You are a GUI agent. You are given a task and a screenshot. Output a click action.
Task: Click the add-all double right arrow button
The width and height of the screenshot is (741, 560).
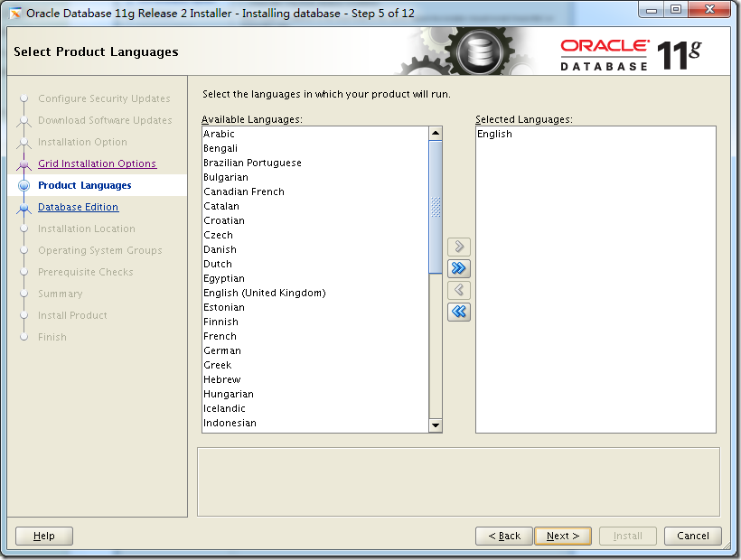coord(458,268)
